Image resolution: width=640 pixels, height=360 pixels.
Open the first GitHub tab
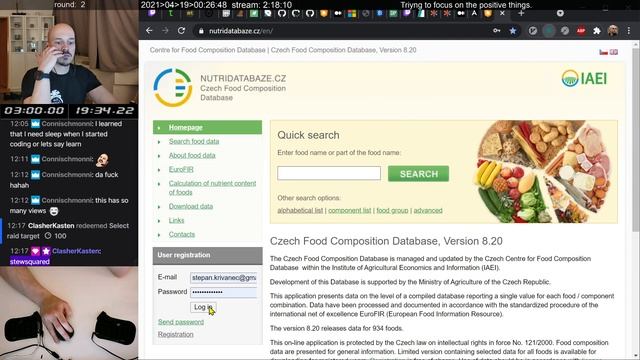tap(282, 13)
